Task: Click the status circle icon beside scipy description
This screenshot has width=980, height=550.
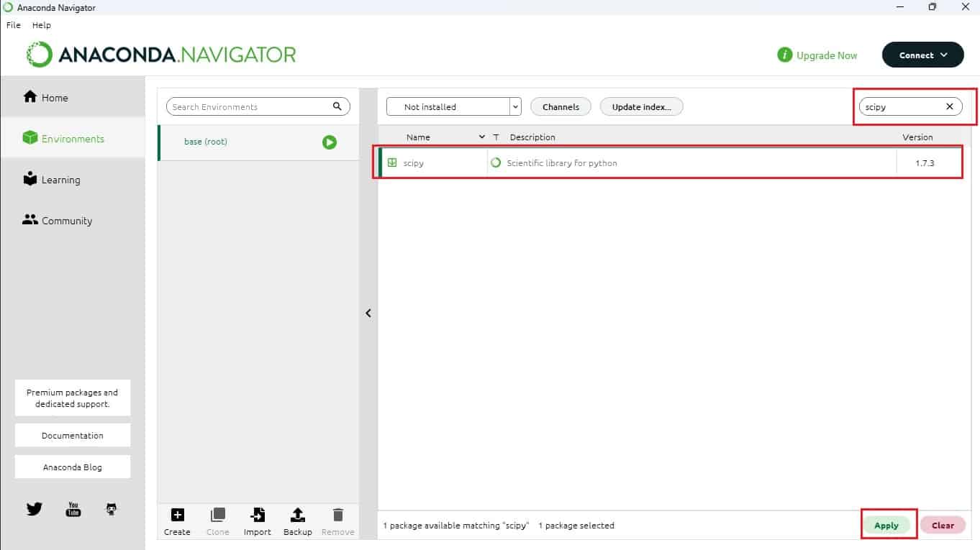Action: click(x=496, y=163)
